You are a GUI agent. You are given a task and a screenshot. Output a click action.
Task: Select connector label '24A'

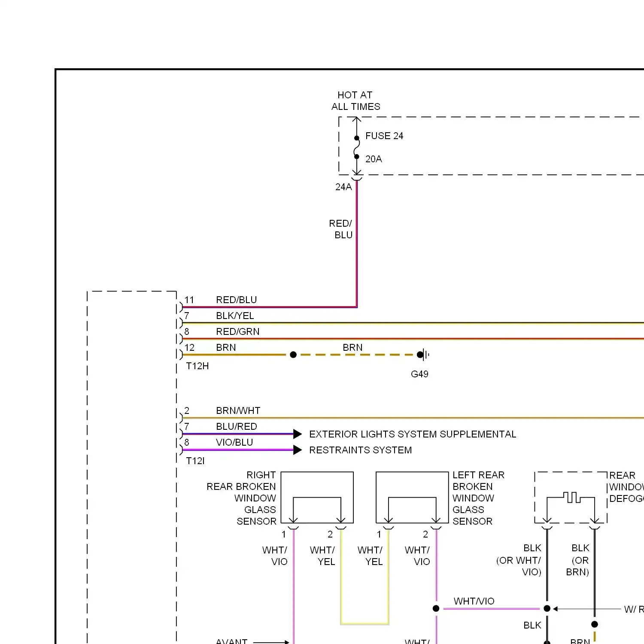click(x=343, y=187)
